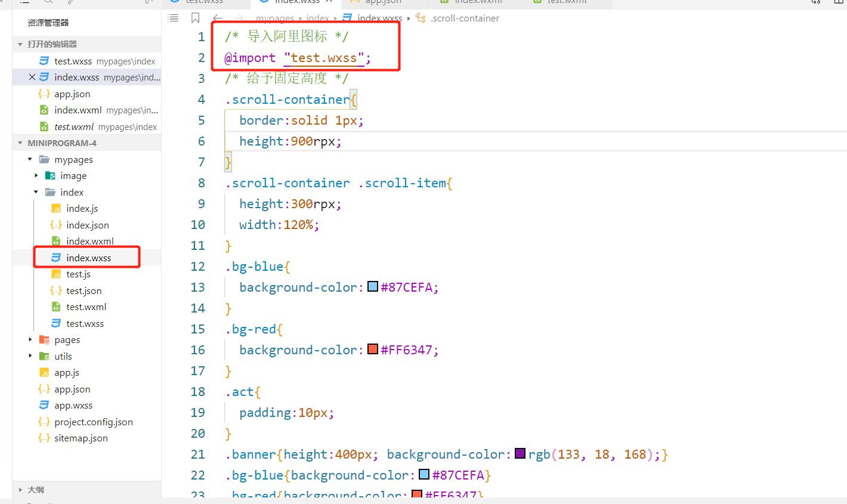Open test.wxss in open editors list
This screenshot has width=847, height=504.
coord(86,61)
